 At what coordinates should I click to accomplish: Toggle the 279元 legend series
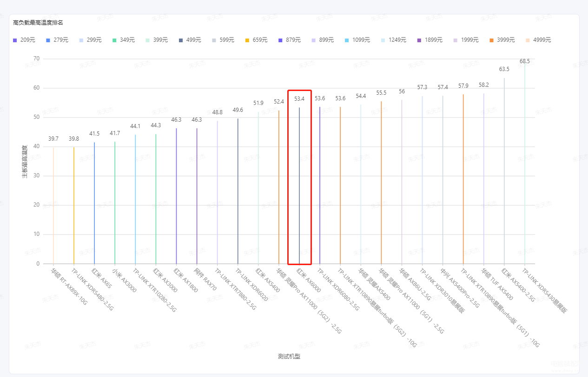tap(58, 40)
